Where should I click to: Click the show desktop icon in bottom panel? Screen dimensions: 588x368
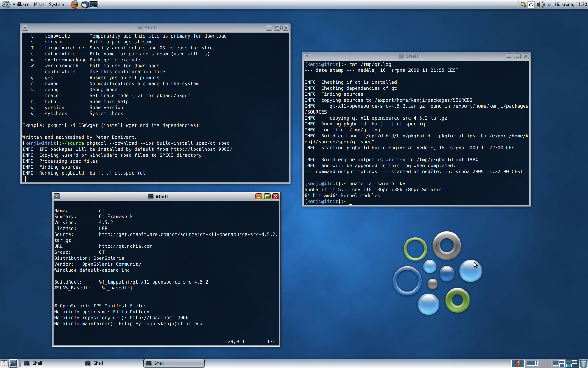click(4, 363)
